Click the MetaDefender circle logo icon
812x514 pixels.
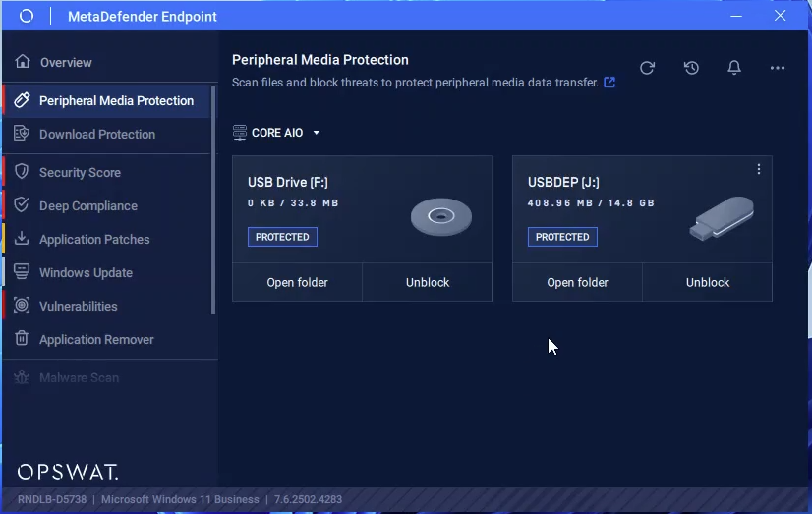(27, 16)
